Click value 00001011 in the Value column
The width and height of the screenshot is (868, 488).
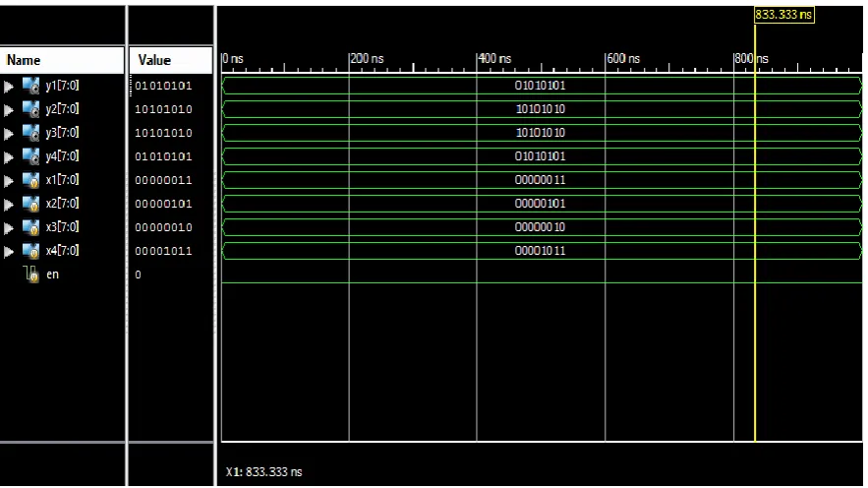pos(163,251)
